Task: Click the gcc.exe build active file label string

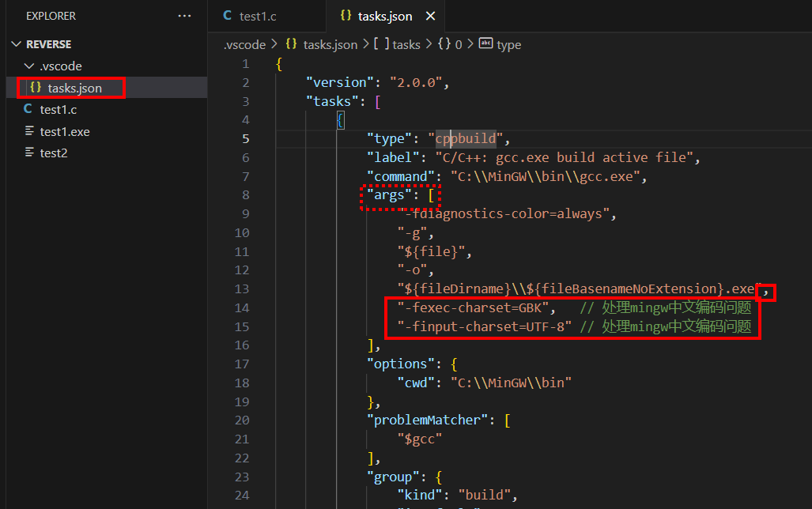Action: 565,157
